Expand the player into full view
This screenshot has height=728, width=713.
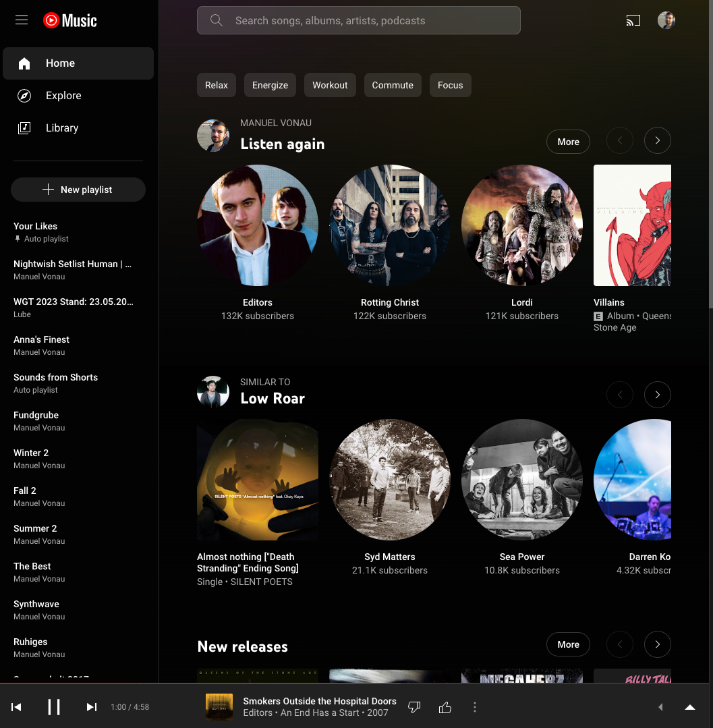click(689, 707)
